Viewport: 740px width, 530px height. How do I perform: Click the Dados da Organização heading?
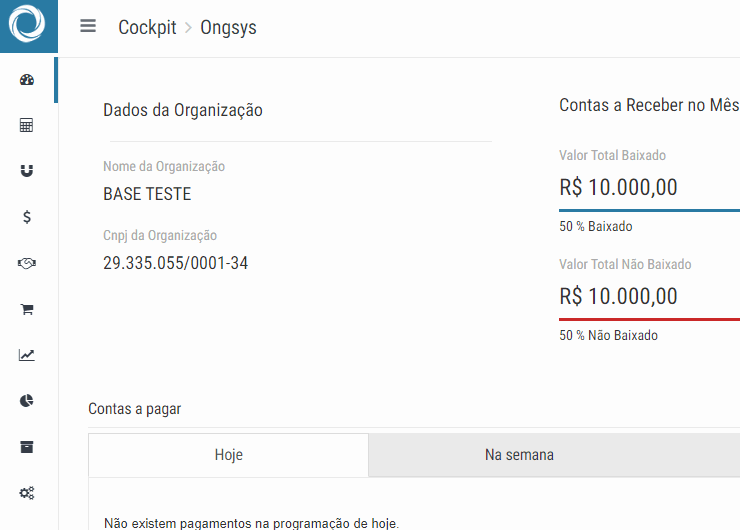pyautogui.click(x=183, y=110)
